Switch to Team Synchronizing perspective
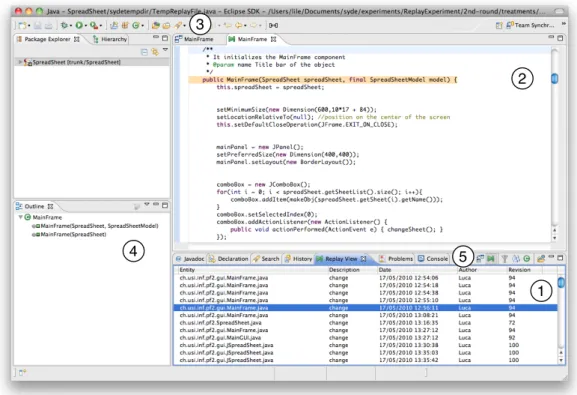The height and width of the screenshot is (395, 577). coord(530,25)
